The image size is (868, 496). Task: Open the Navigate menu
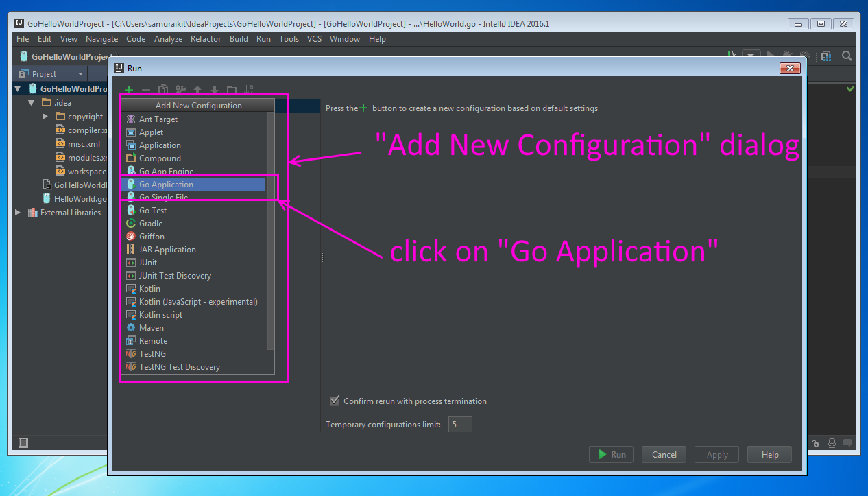tap(101, 39)
